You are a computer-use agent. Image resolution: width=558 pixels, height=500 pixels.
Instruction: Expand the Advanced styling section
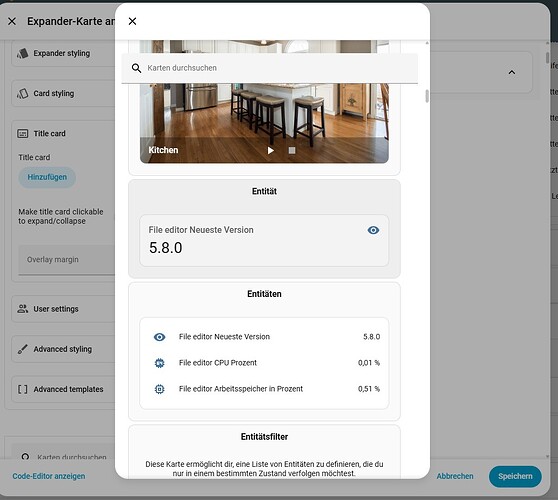click(x=63, y=349)
